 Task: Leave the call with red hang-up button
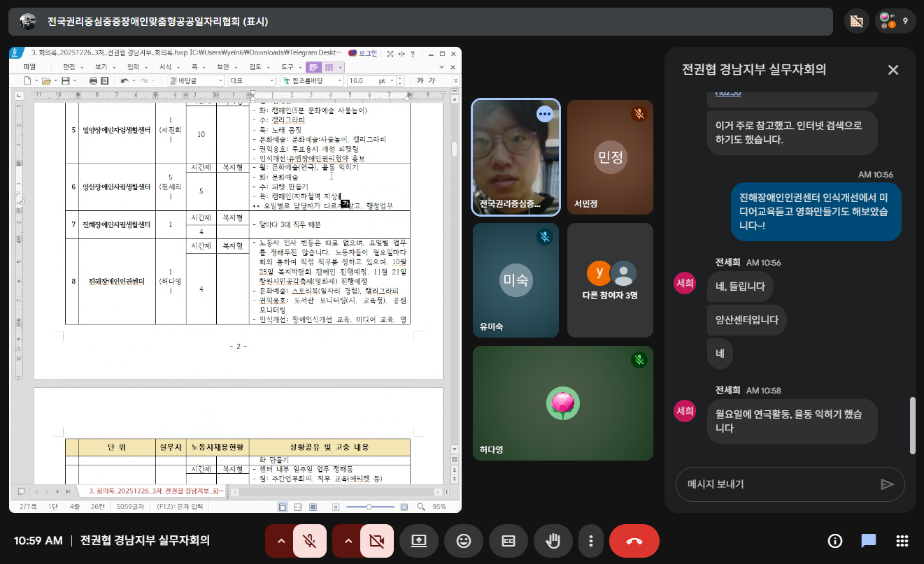tap(634, 541)
